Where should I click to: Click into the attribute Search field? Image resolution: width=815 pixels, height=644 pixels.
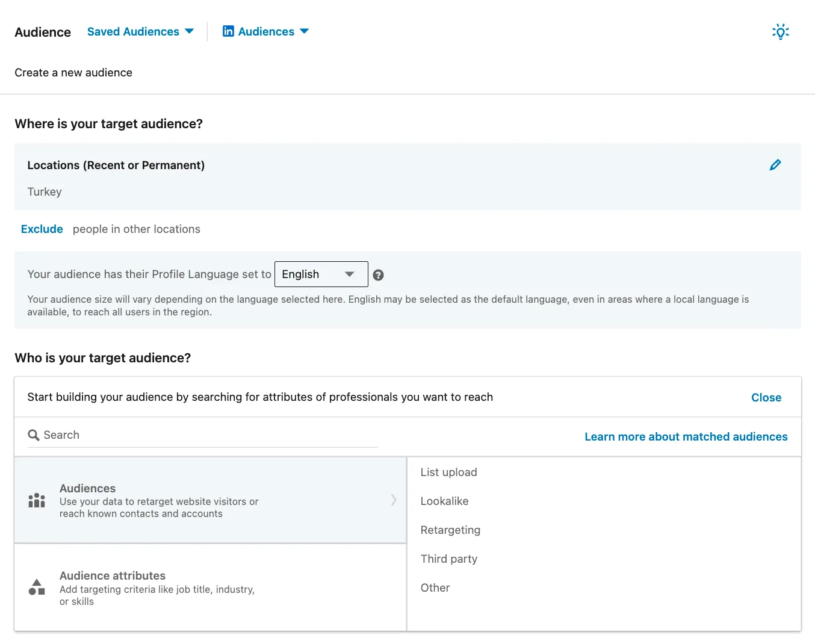pos(205,435)
